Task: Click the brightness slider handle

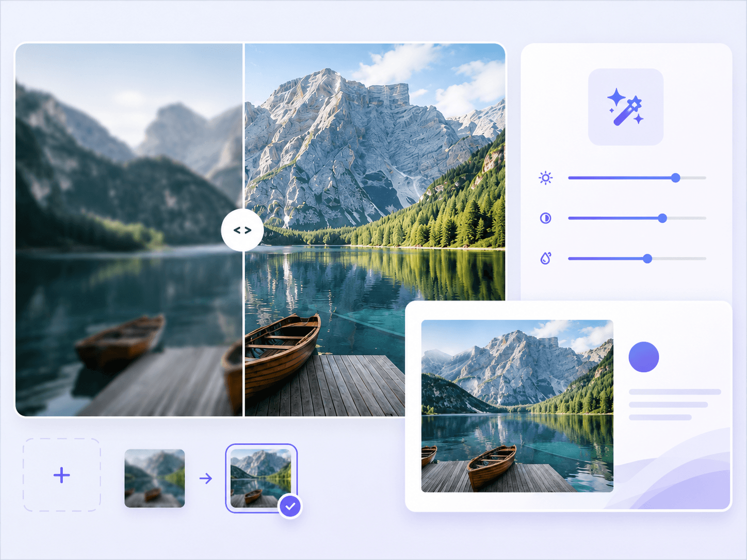Action: [x=675, y=178]
